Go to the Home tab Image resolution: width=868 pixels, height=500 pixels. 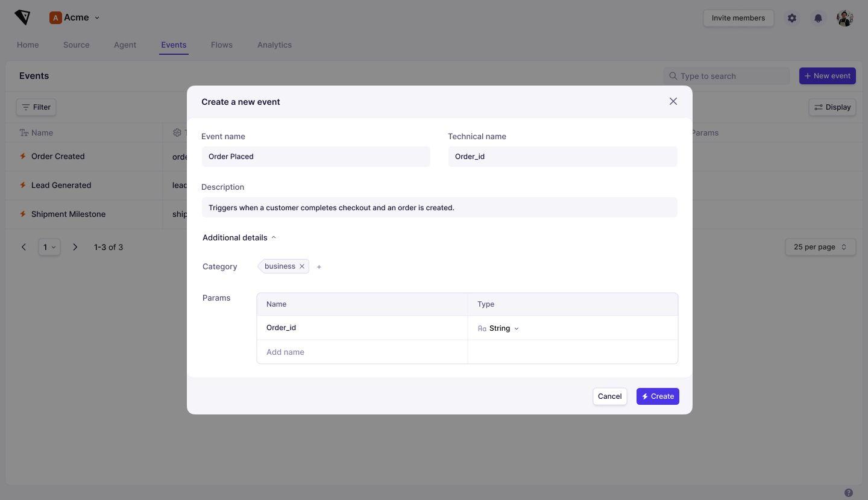(28, 45)
